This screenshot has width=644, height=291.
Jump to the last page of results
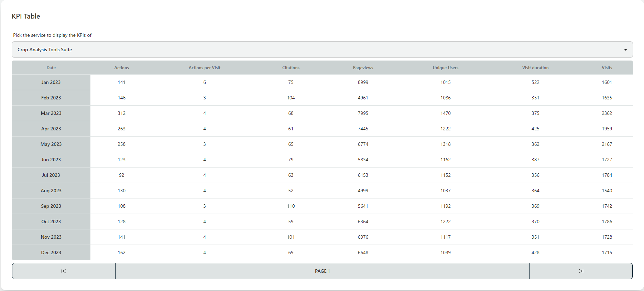(581, 271)
